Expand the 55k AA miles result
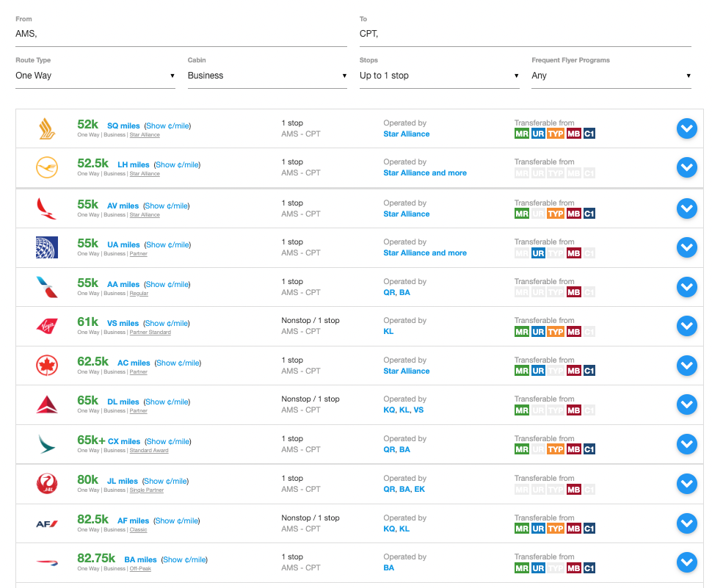The width and height of the screenshot is (712, 588). tap(686, 287)
